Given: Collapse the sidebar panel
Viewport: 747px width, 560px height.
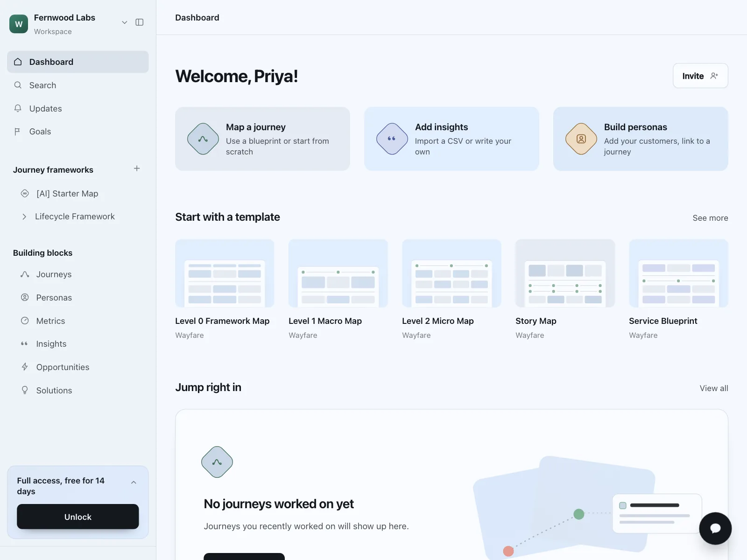Looking at the screenshot, I should pos(140,22).
